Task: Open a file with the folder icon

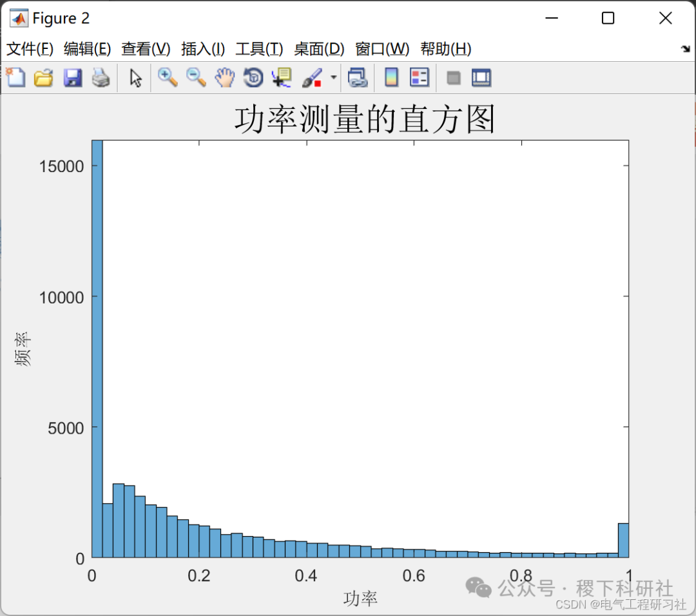Action: tap(44, 78)
